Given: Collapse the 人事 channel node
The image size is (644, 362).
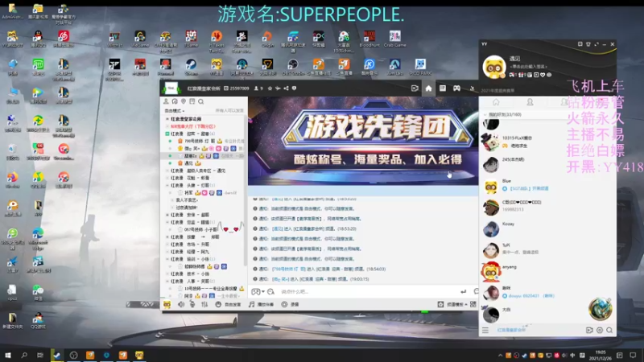Looking at the screenshot, I should pos(167,282).
